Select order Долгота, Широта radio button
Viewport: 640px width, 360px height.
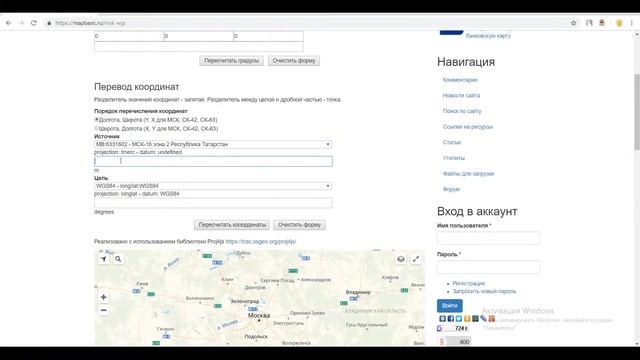97,120
